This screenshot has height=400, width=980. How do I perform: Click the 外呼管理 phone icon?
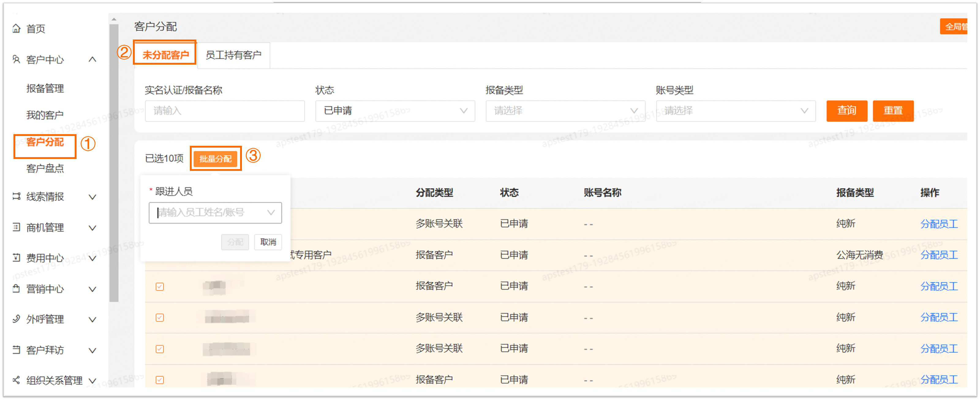tap(16, 319)
